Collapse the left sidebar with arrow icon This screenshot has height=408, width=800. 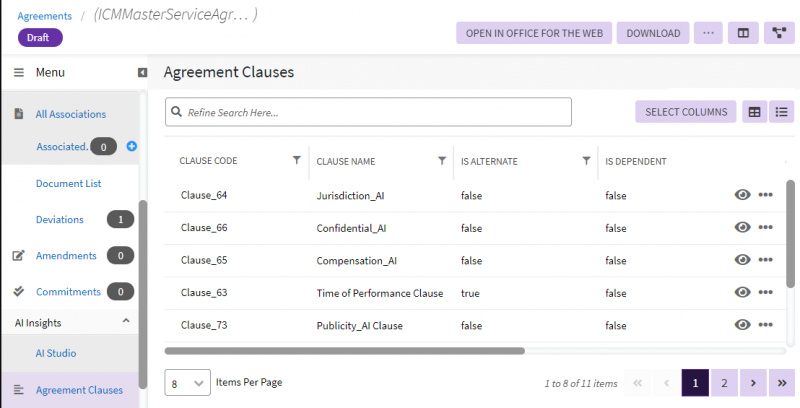pyautogui.click(x=142, y=73)
